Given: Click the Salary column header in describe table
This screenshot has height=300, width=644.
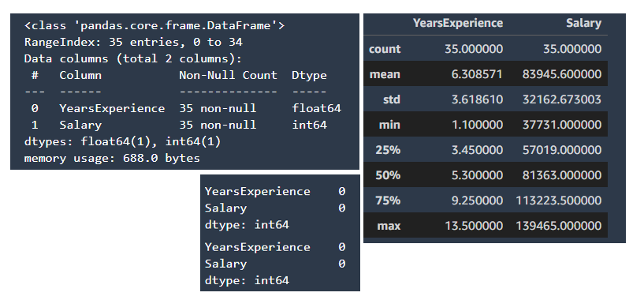Looking at the screenshot, I should coord(583,23).
